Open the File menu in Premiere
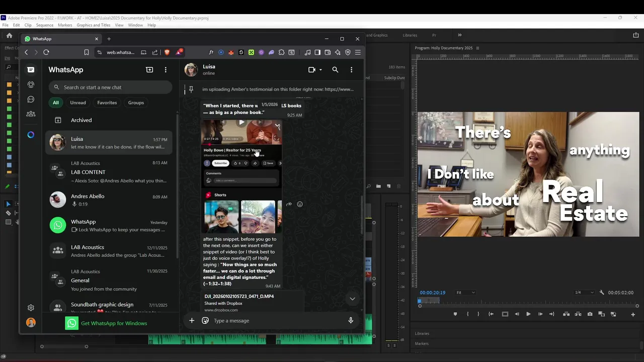The height and width of the screenshot is (362, 644). (x=6, y=25)
